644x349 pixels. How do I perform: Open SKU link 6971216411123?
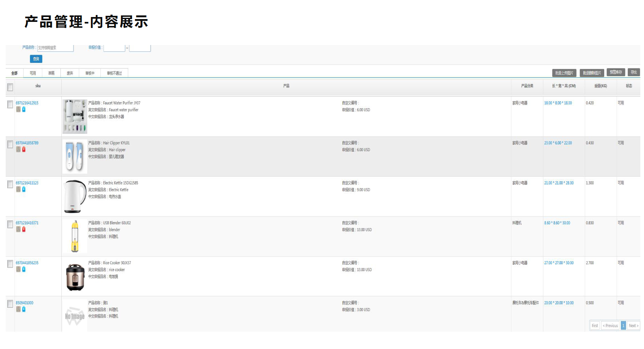(x=27, y=183)
